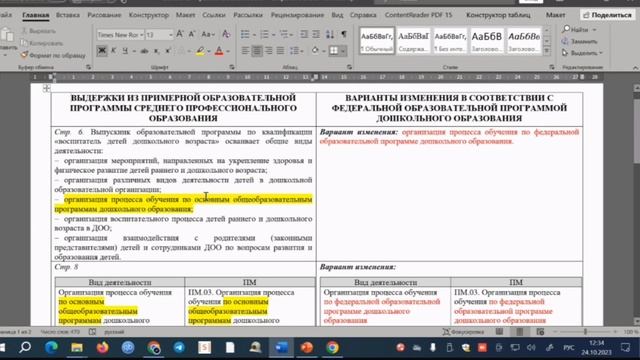
Task: Expand the styles gallery (more arrow)
Action: coord(547,51)
